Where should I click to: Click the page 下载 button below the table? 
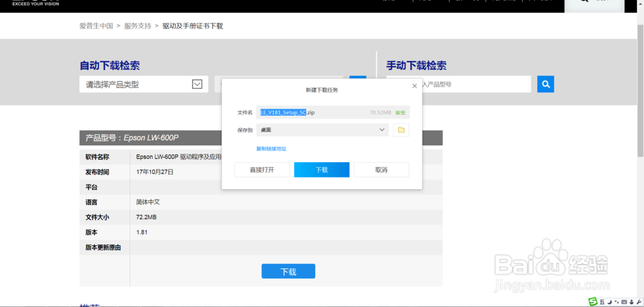click(x=289, y=272)
